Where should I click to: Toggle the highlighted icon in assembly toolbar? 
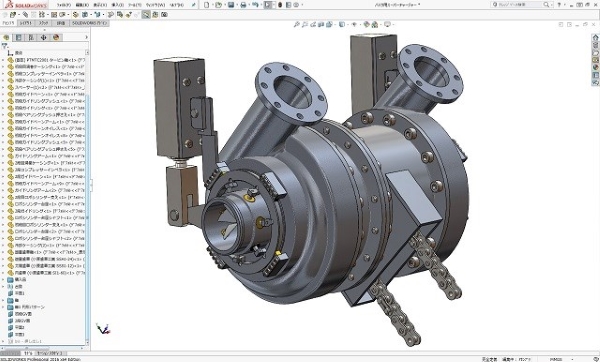click(x=146, y=15)
